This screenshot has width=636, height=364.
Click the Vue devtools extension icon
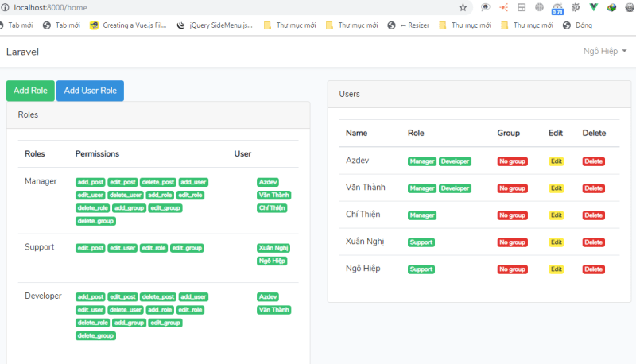coord(593,7)
